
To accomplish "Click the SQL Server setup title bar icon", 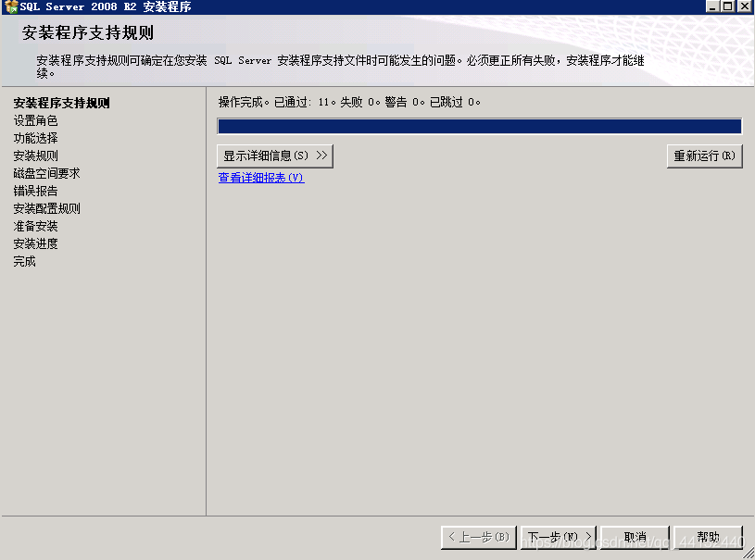I will pyautogui.click(x=11, y=6).
